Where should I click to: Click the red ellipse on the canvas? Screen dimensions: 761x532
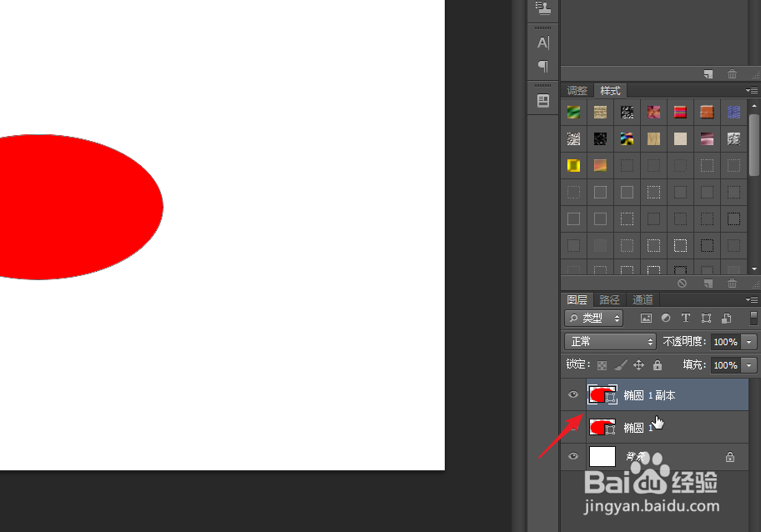80,207
